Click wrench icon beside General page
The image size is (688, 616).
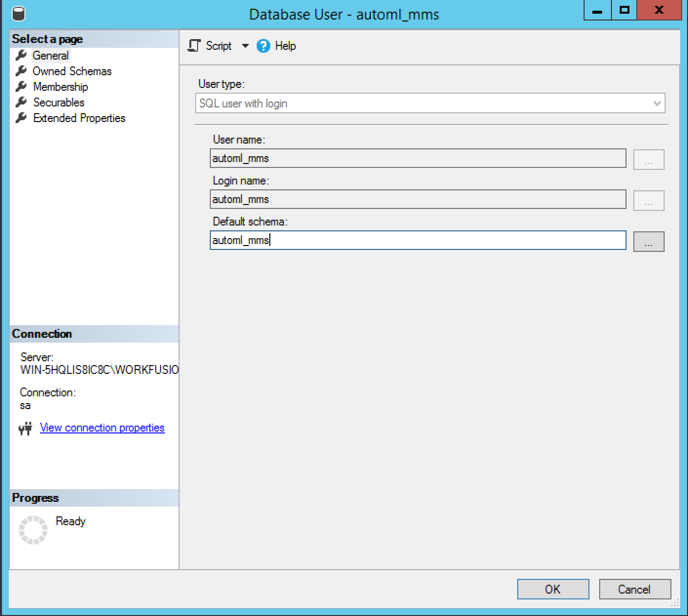21,55
